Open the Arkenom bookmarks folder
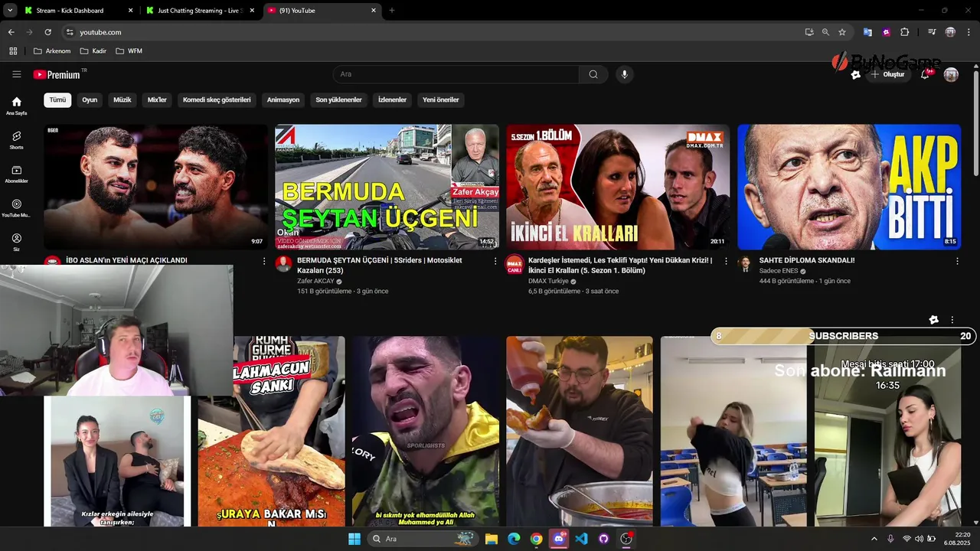The height and width of the screenshot is (551, 980). 52,51
